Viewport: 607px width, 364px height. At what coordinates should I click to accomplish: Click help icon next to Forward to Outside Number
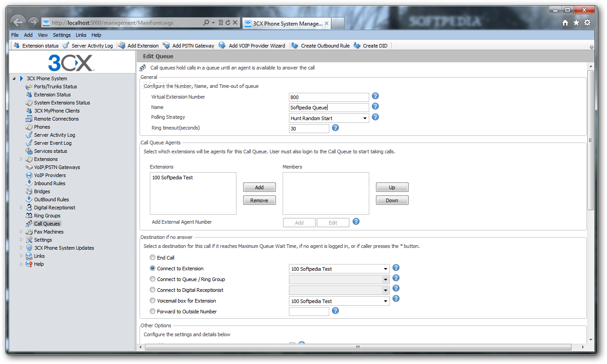(x=335, y=311)
